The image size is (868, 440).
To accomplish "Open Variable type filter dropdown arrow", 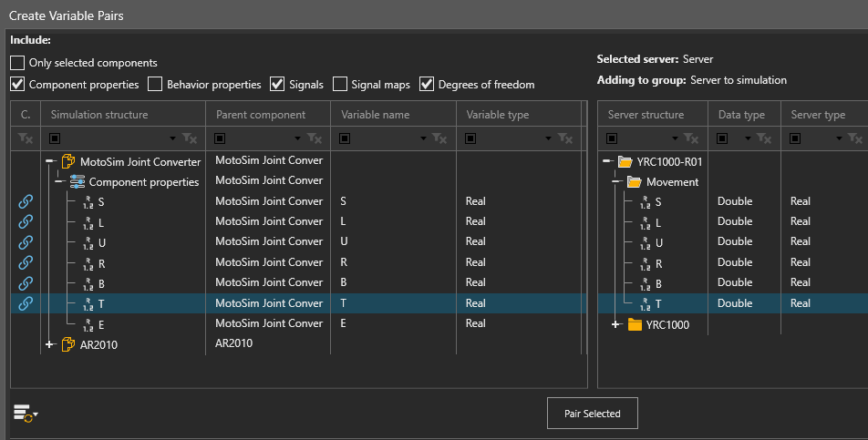I will (548, 138).
